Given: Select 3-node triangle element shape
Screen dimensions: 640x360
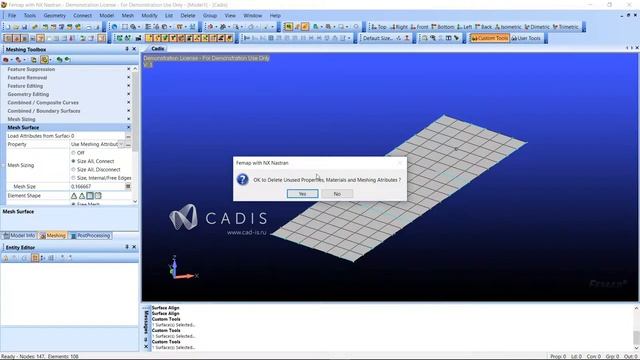Looking at the screenshot, I should 74,196.
